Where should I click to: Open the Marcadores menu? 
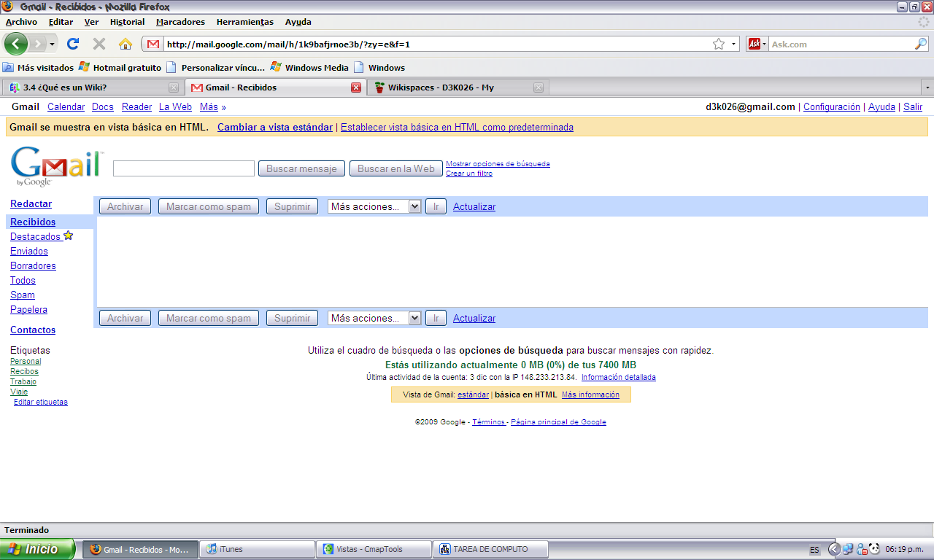180,22
